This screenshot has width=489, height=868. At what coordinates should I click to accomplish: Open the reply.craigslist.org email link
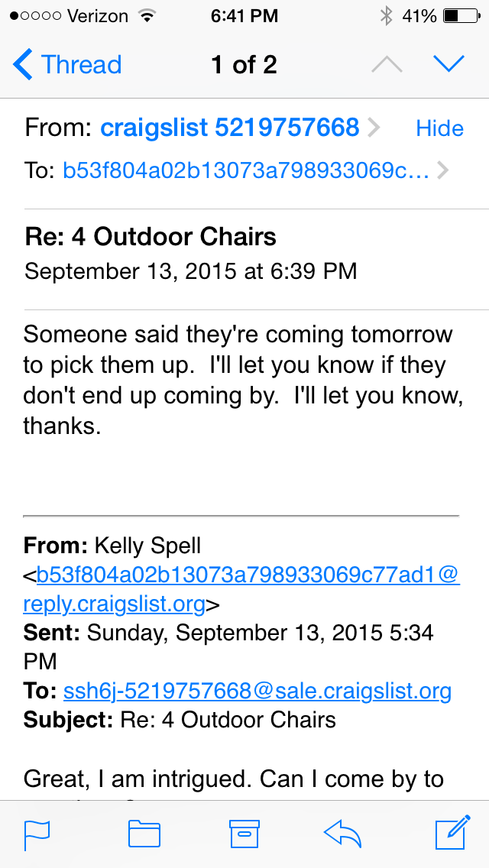(114, 605)
